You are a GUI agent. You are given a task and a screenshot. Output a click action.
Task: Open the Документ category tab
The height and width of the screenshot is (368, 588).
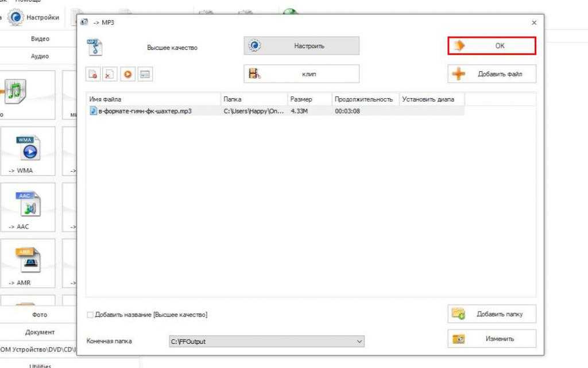click(40, 332)
